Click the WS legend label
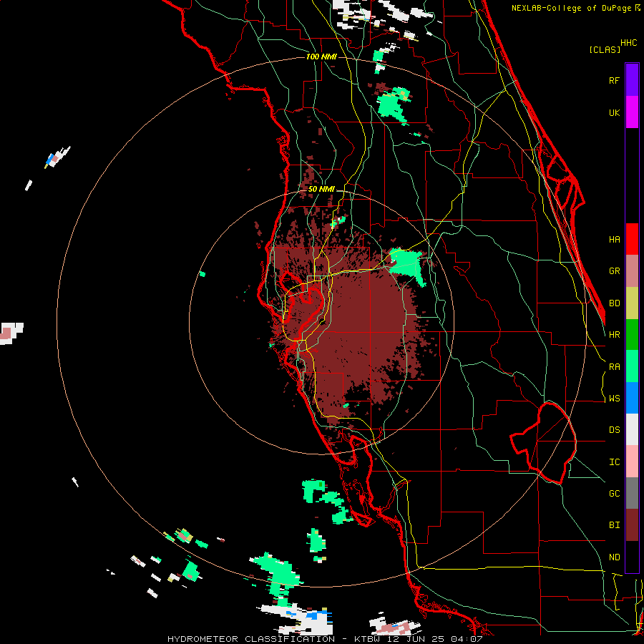 (x=615, y=399)
